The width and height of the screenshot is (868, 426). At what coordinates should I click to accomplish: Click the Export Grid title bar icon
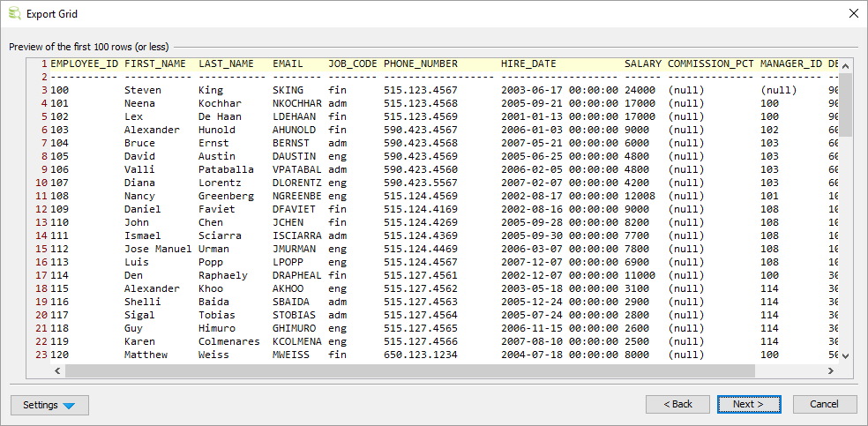(14, 13)
